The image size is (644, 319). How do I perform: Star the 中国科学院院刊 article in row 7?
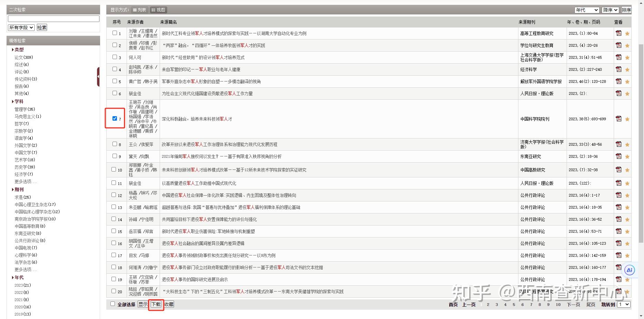tap(628, 119)
